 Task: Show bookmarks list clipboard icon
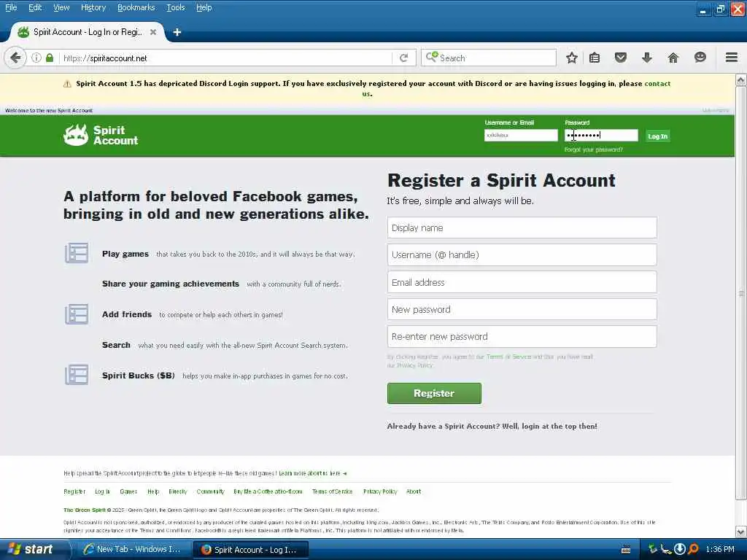pyautogui.click(x=594, y=58)
